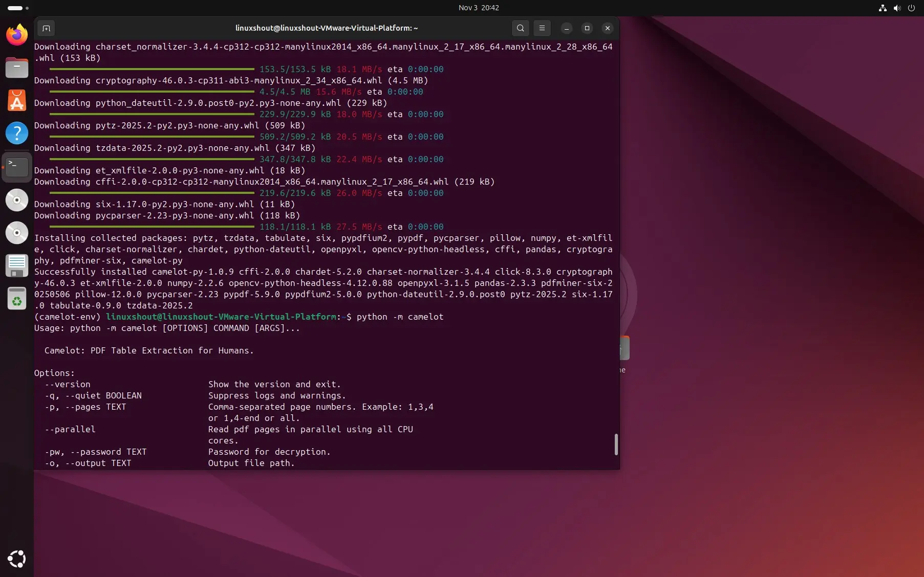Click the 'Downloading cryptography-46.0.3' line
This screenshot has height=577, width=924.
(231, 80)
